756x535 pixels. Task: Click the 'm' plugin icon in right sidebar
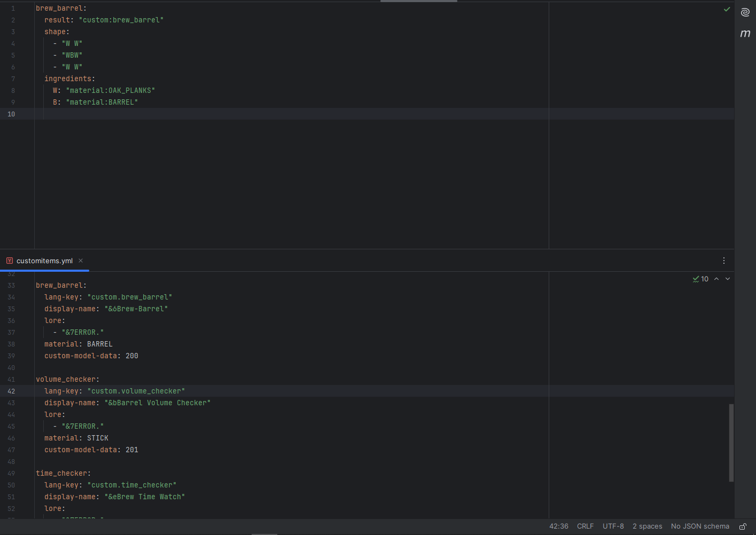[x=745, y=33]
